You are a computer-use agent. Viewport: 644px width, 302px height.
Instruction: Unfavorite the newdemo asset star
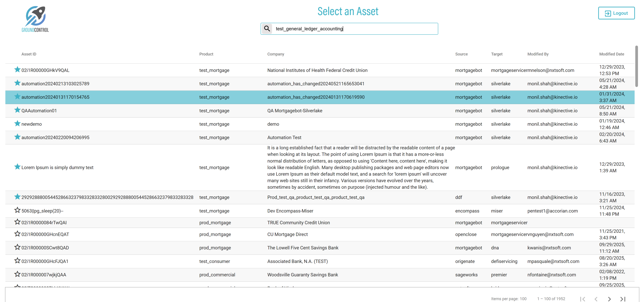coord(17,124)
